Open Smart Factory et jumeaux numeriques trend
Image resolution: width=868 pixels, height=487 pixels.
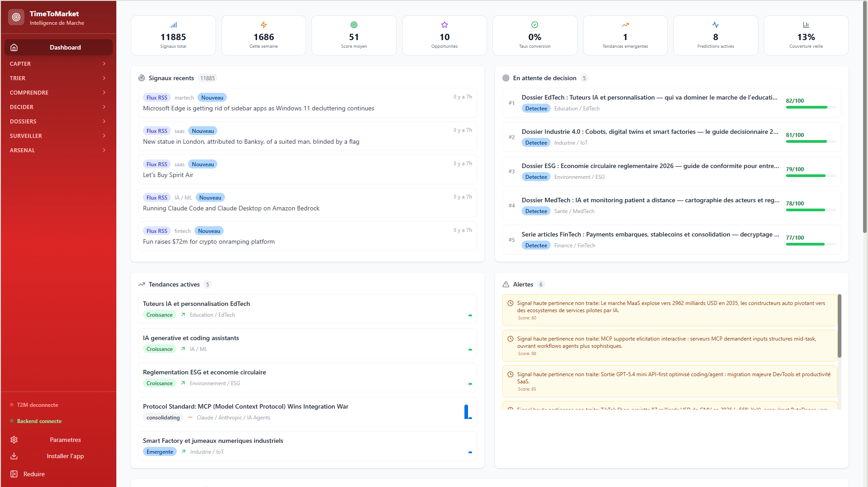click(x=308, y=446)
